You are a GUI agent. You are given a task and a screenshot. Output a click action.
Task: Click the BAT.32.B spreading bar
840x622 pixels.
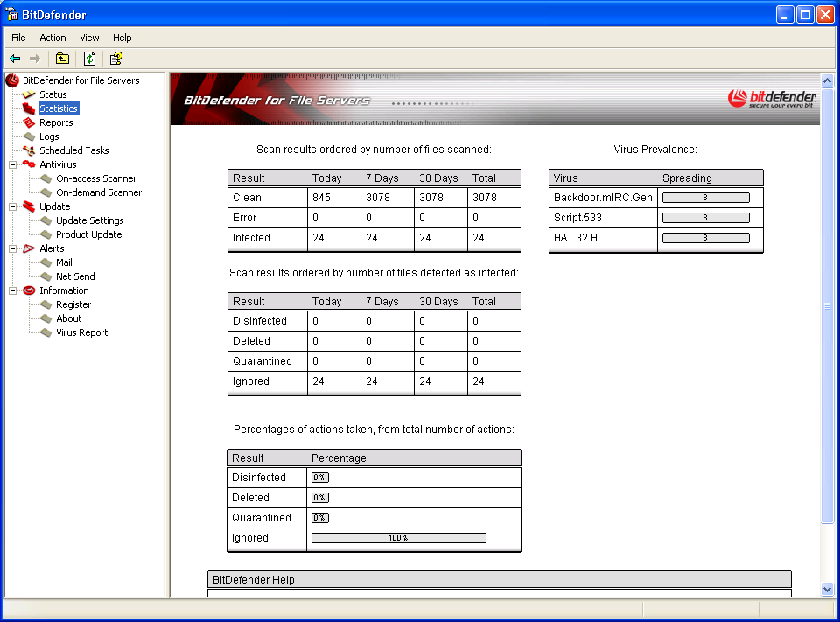coord(705,238)
